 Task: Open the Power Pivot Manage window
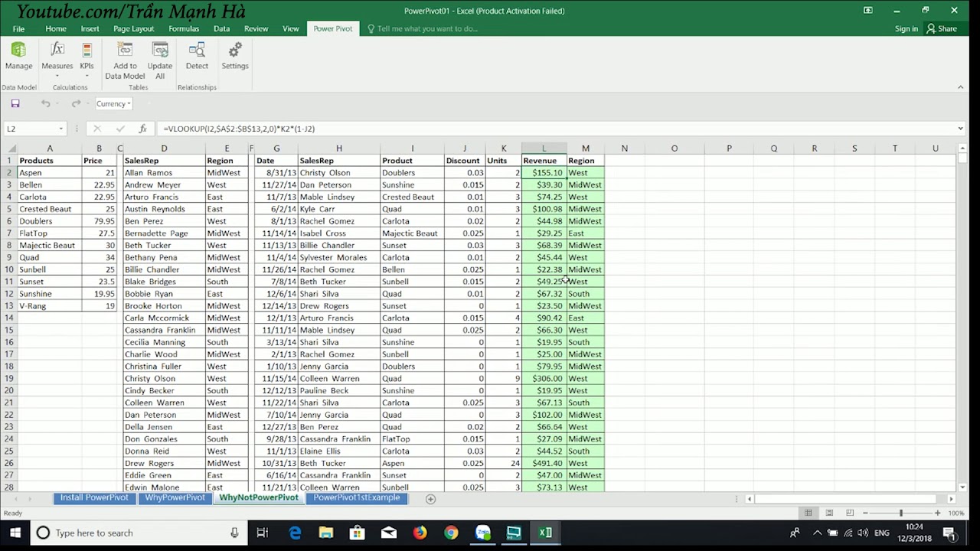[x=18, y=56]
